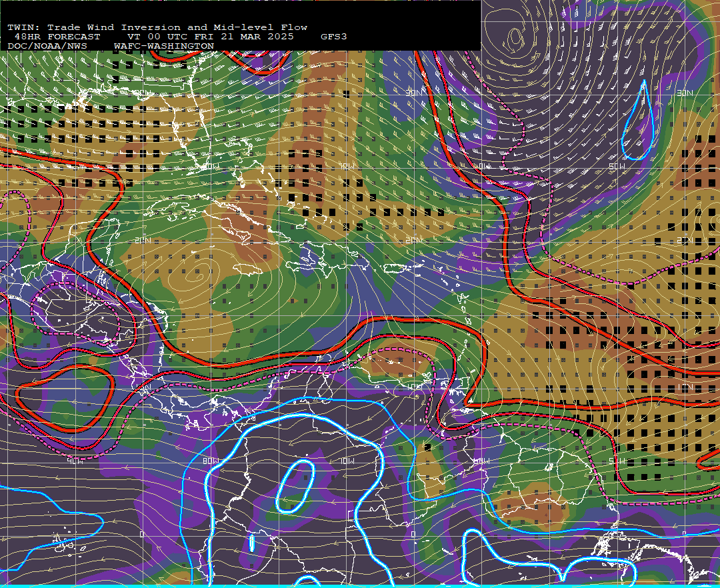720x588 pixels.
Task: Click the 'WAFC-WASHINGTON' text
Action: [164, 47]
